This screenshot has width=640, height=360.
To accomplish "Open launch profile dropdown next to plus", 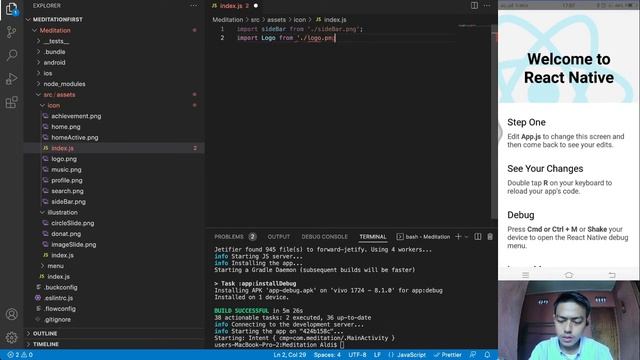I will (467, 237).
